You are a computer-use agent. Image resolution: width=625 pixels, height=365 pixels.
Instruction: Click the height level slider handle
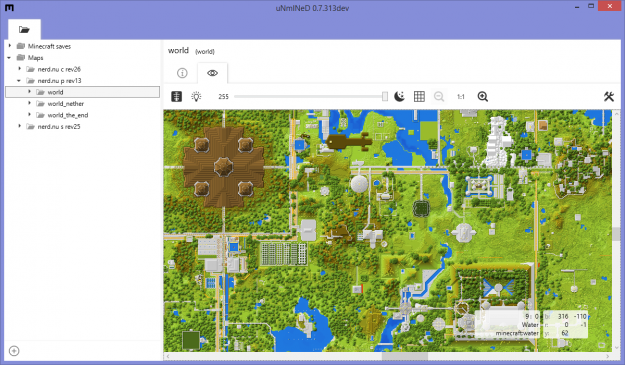[x=385, y=96]
